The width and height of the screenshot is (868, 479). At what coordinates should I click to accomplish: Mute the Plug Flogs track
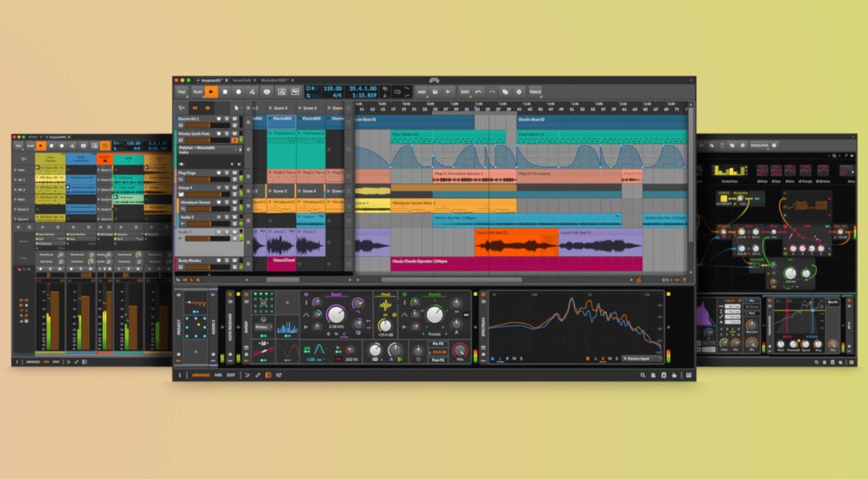pyautogui.click(x=235, y=173)
